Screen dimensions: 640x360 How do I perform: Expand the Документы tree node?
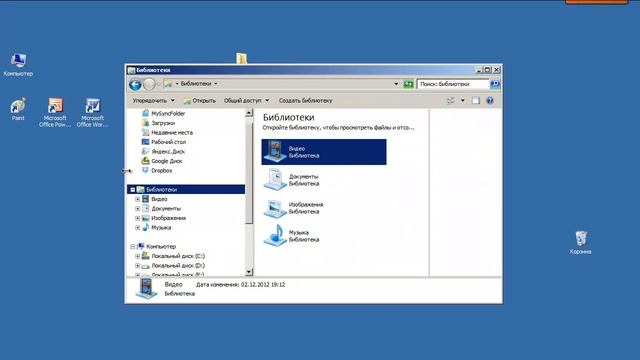click(138, 209)
